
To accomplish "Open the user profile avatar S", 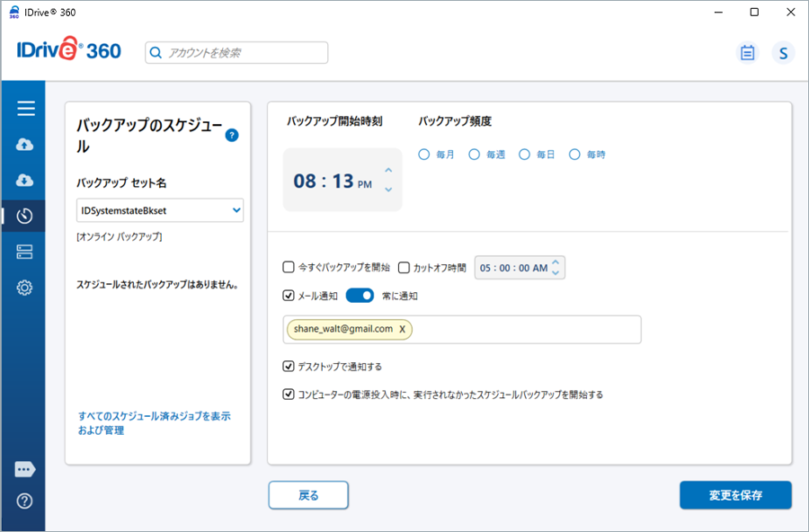I will 783,53.
